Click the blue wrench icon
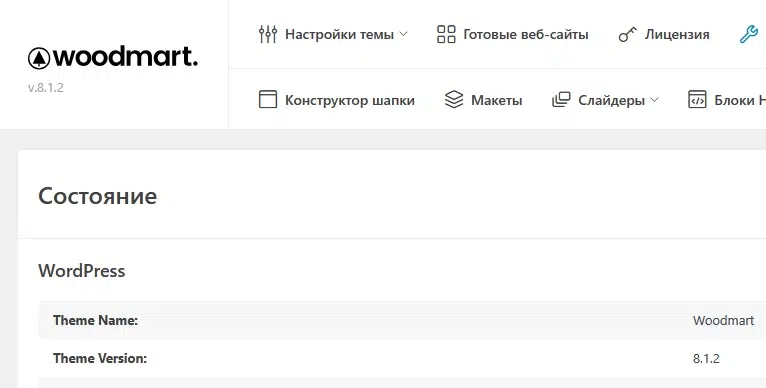The height and width of the screenshot is (388, 766). click(x=749, y=34)
